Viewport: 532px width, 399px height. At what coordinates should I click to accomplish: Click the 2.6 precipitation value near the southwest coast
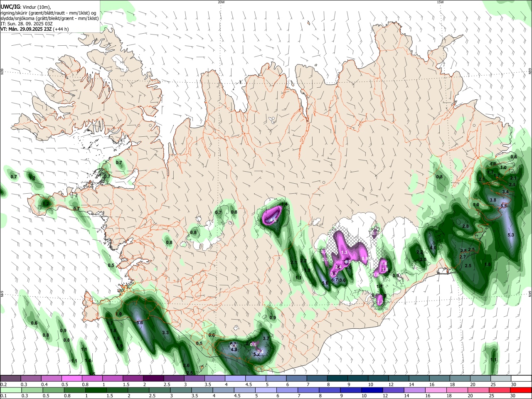[x=187, y=366]
